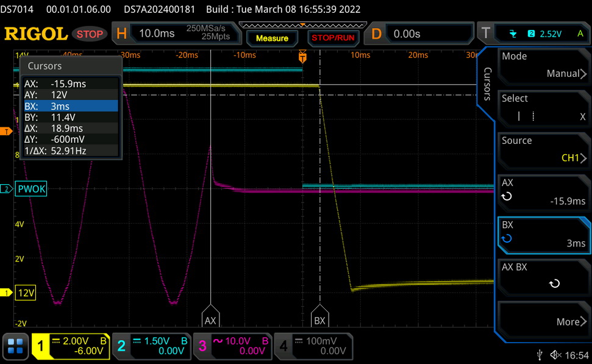The height and width of the screenshot is (364, 592).
Task: Click the BX rotate knob icon
Action: coord(507,238)
